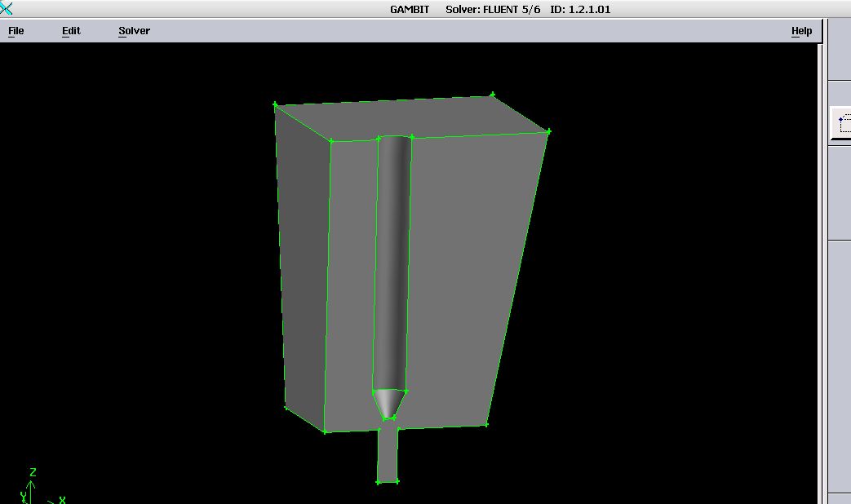The image size is (851, 504).
Task: Select the small rectangular stem under the block
Action: (x=388, y=455)
